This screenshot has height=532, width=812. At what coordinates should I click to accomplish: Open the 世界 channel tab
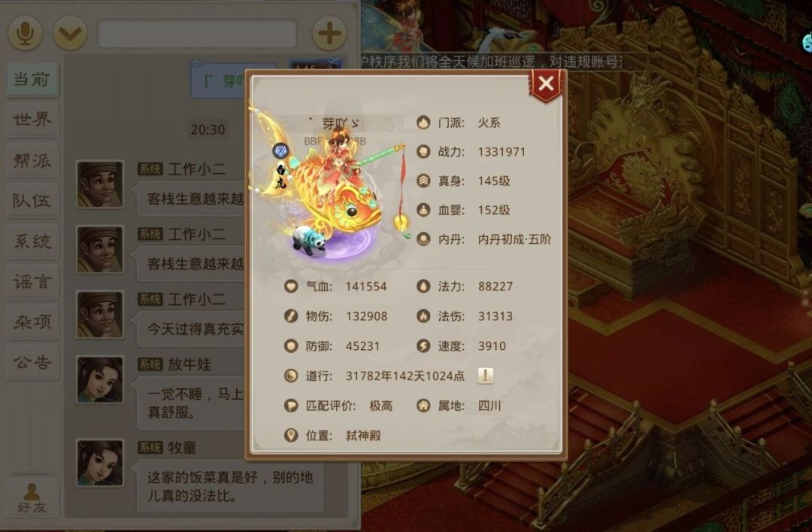coord(32,119)
